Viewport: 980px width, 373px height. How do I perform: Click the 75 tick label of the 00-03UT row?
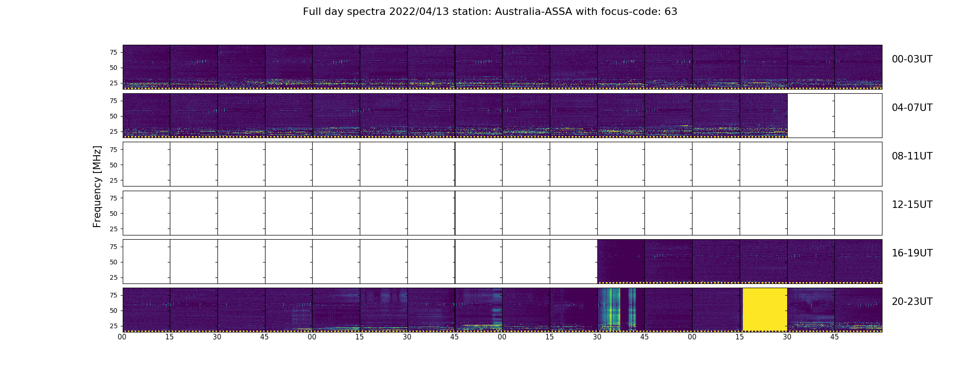tap(113, 53)
